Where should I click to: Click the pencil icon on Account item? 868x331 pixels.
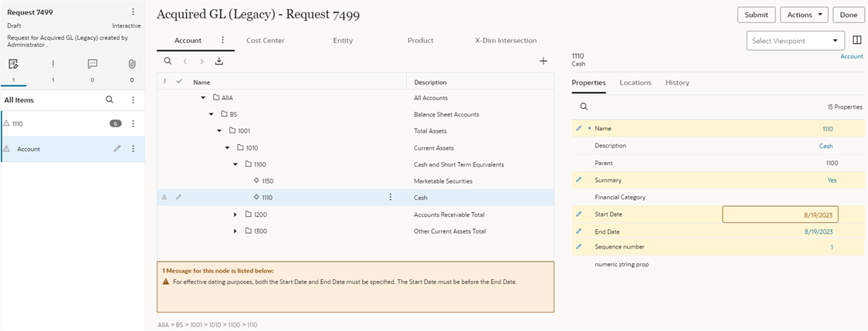[117, 149]
